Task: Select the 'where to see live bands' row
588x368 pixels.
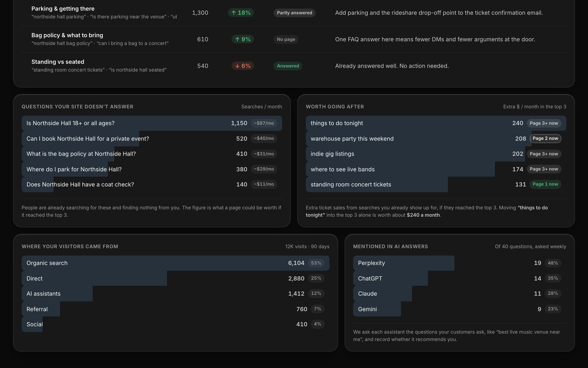Action: (x=436, y=169)
